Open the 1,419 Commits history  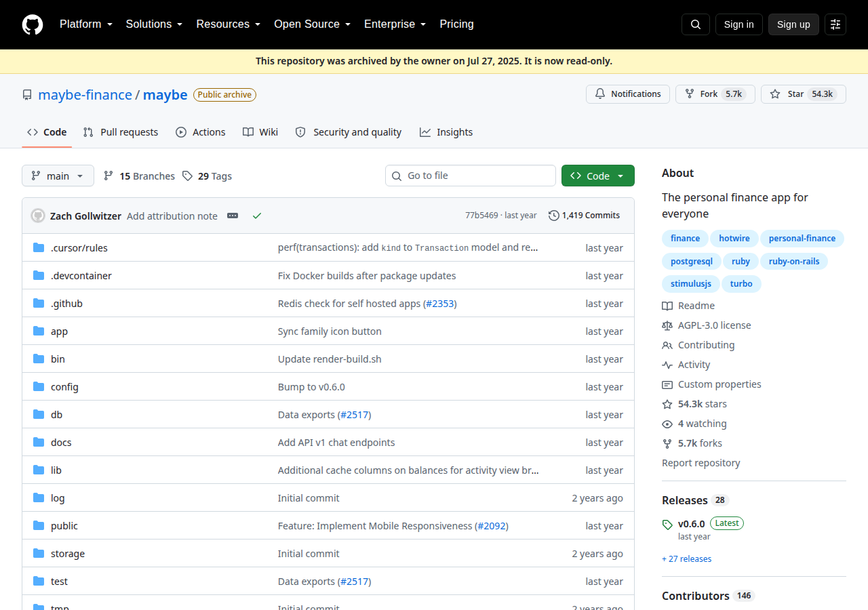coord(584,216)
